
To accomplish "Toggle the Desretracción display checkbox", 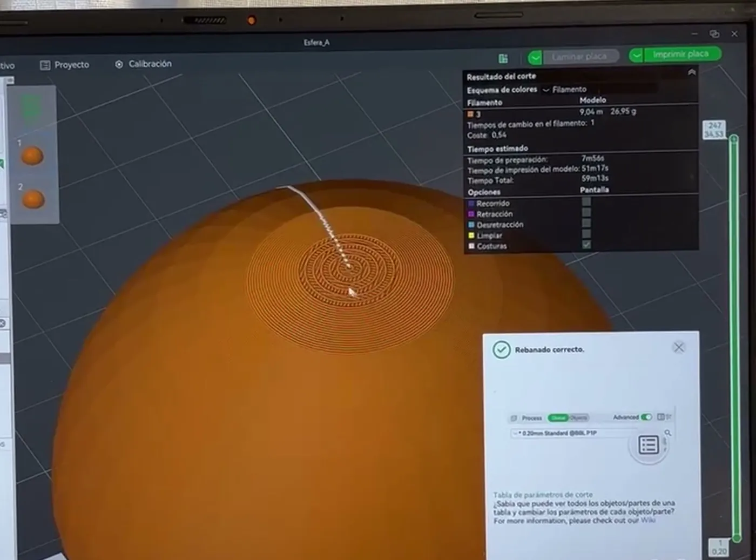I will (586, 223).
